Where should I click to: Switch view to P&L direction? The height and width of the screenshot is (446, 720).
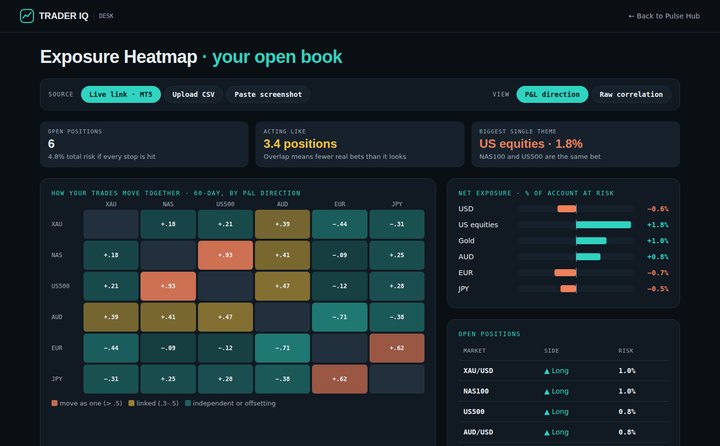[x=552, y=94]
